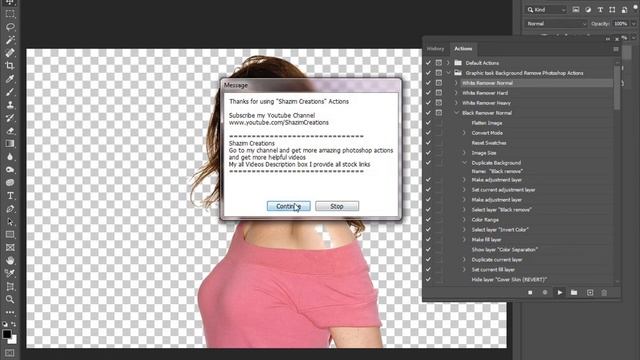Viewport: 640px width, 360px height.
Task: Collapse the Duplicate Background step
Action: 464,163
